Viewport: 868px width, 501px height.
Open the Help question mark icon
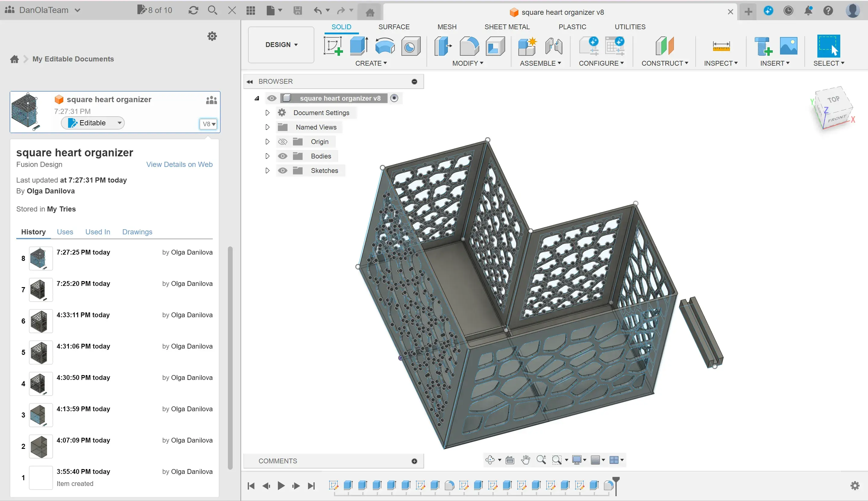click(x=828, y=11)
